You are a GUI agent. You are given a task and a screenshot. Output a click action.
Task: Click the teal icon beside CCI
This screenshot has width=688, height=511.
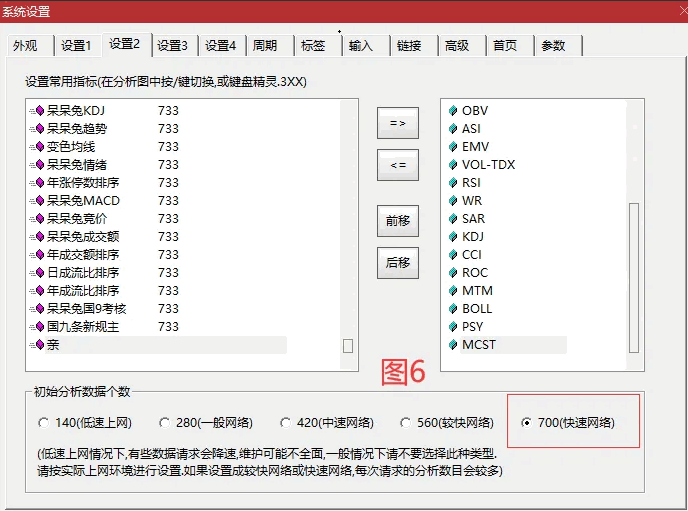tap(453, 254)
